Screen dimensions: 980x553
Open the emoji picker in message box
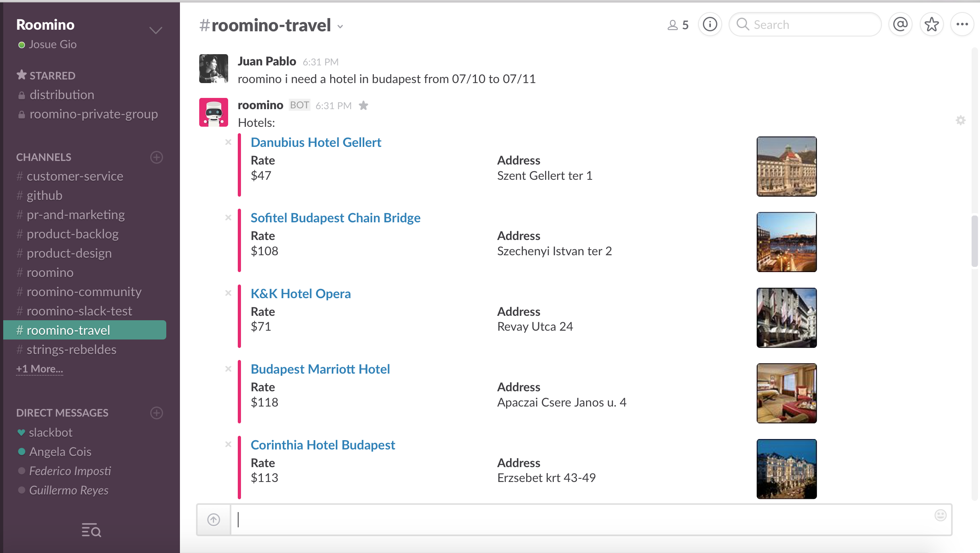[940, 515]
